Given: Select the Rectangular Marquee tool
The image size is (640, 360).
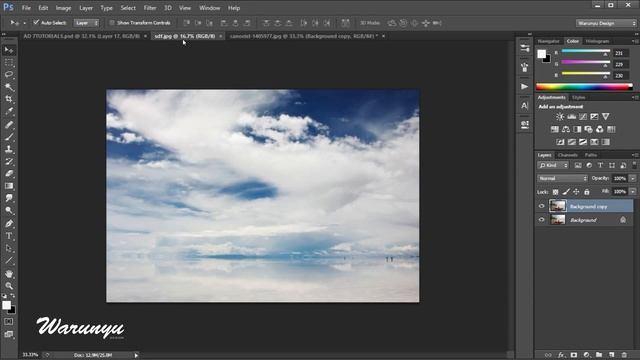Looking at the screenshot, I should [9, 62].
